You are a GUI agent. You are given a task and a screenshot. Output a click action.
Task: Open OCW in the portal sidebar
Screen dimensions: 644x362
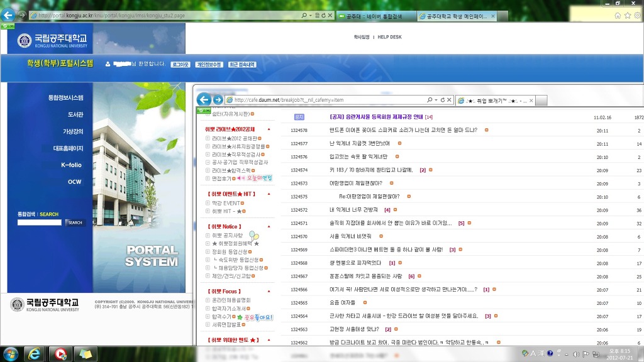pyautogui.click(x=75, y=182)
